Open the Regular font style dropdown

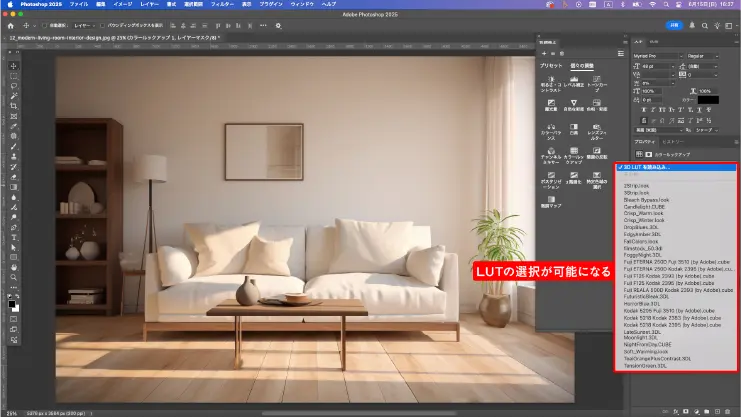[703, 56]
